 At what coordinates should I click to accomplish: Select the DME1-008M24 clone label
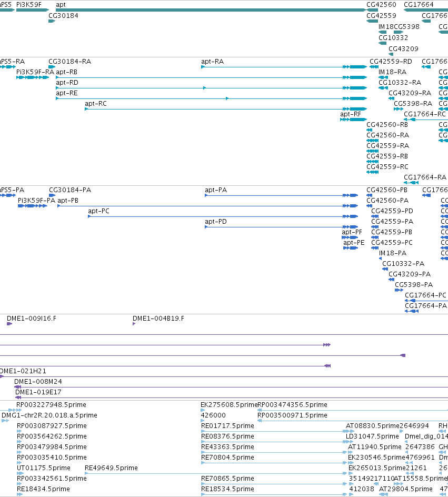click(x=38, y=381)
